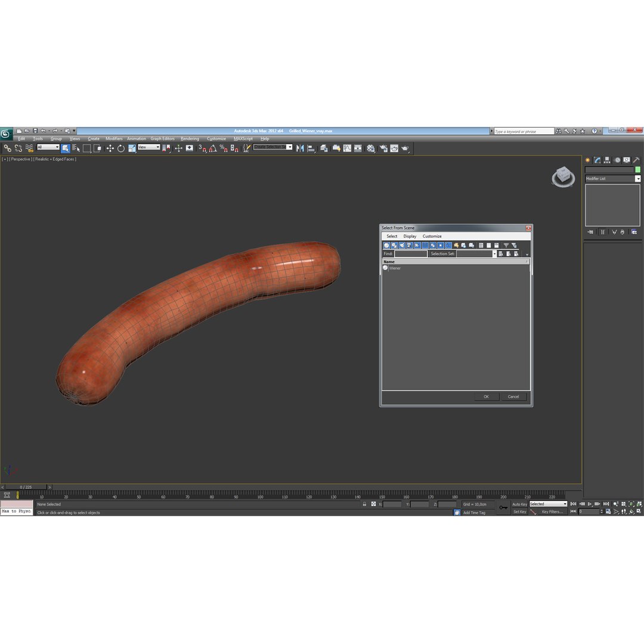Toggle Display Geometry filter in dialog
The width and height of the screenshot is (644, 644).
(386, 245)
